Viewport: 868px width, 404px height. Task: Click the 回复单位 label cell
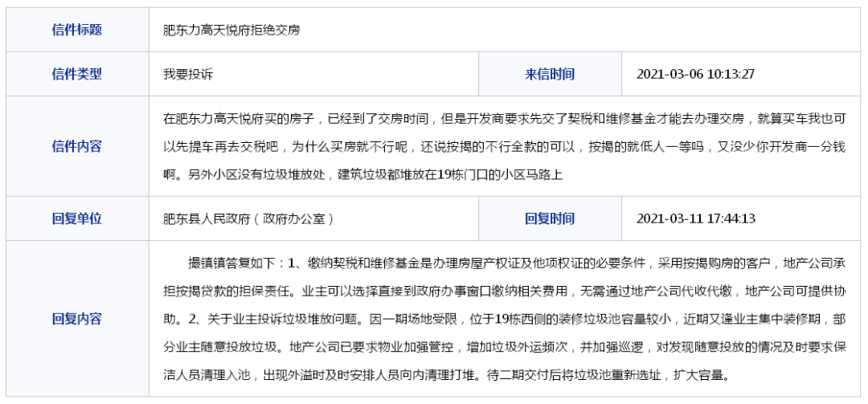tap(77, 218)
